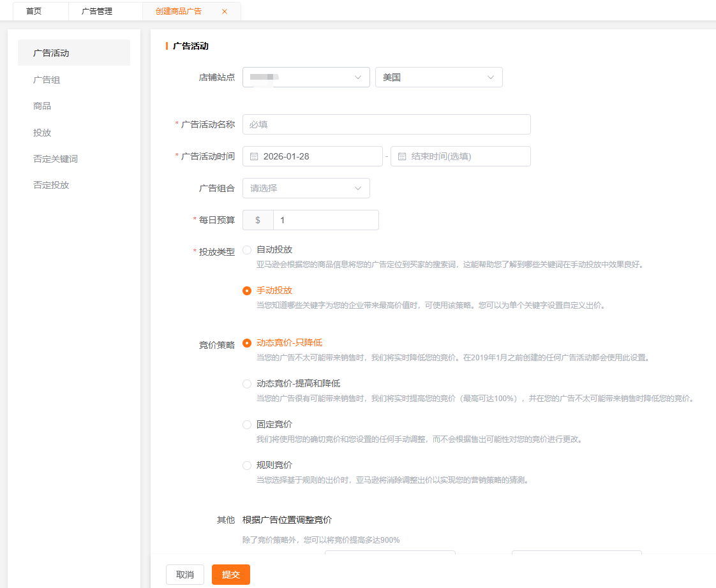Select 手动投放 radio option
The width and height of the screenshot is (716, 588).
click(247, 291)
